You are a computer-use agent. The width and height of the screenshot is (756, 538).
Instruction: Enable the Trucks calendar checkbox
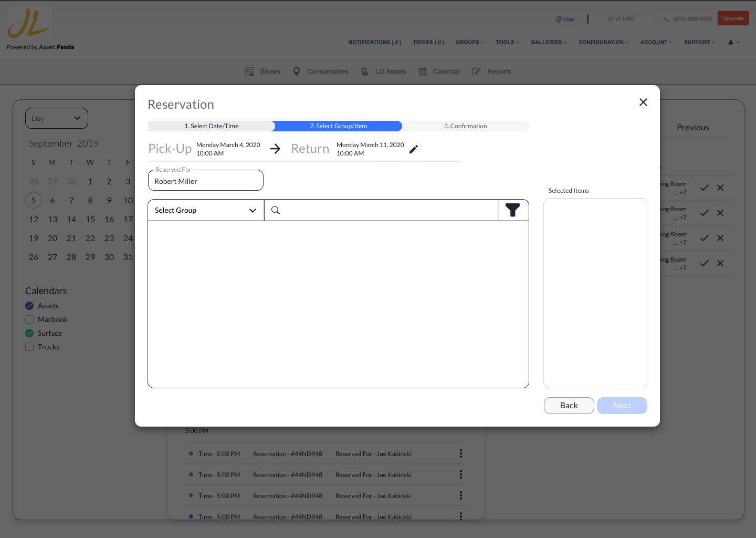29,347
